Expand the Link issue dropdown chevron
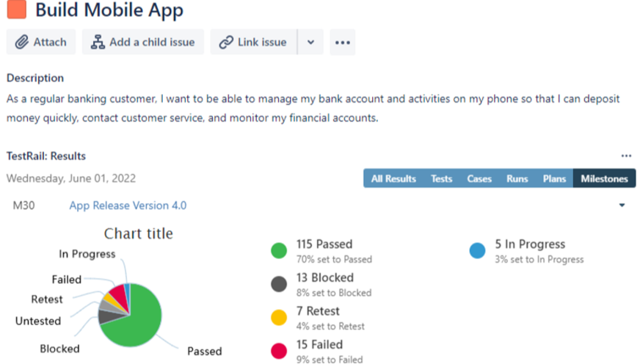This screenshot has width=640, height=364. tap(310, 43)
